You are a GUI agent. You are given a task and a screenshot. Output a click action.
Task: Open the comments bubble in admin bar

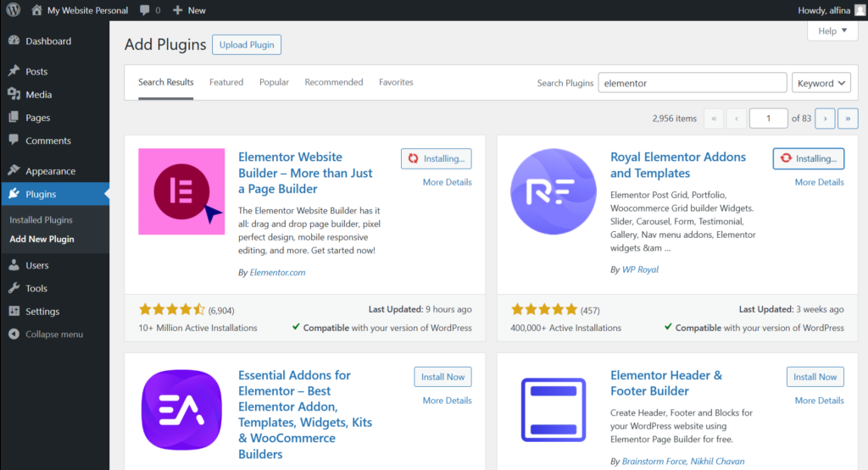tap(146, 10)
